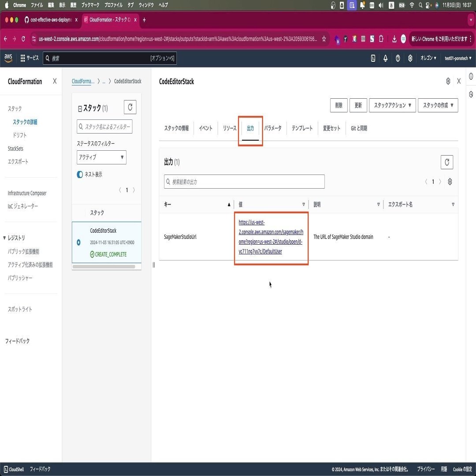Open Chrome downloads icon
476x476 pixels.
[394, 39]
